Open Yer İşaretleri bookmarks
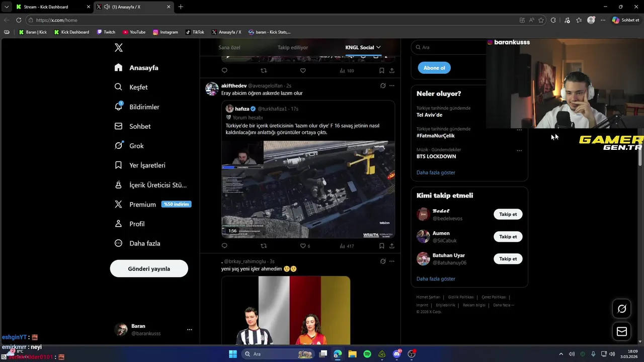The image size is (644, 362). pos(140,165)
